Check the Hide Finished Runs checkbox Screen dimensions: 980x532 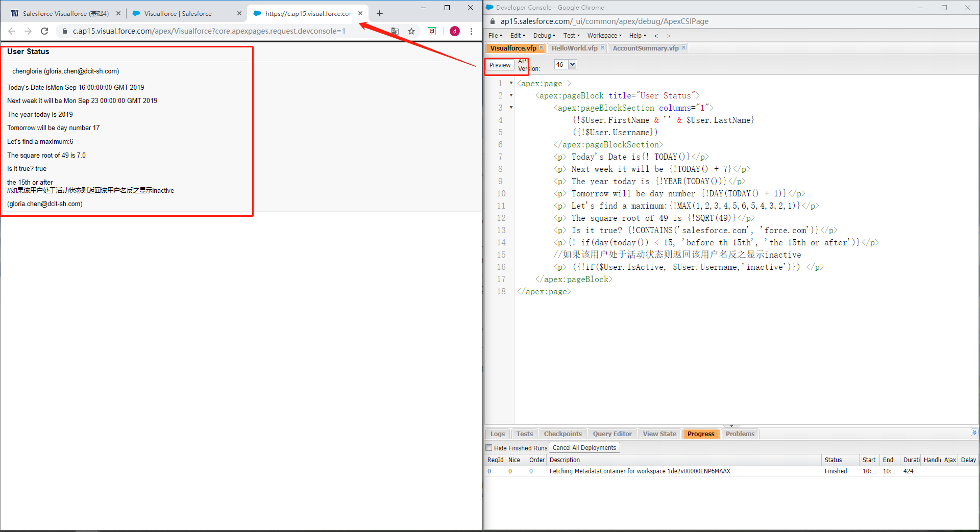(489, 447)
